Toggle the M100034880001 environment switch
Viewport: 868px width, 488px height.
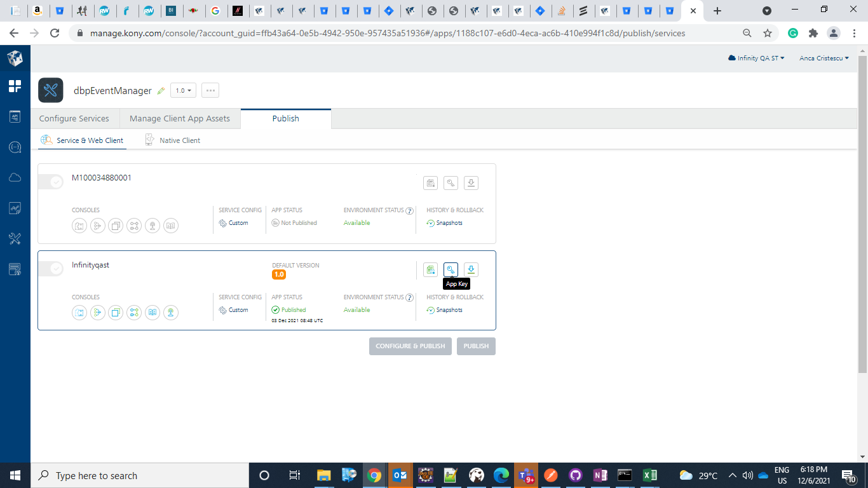51,182
